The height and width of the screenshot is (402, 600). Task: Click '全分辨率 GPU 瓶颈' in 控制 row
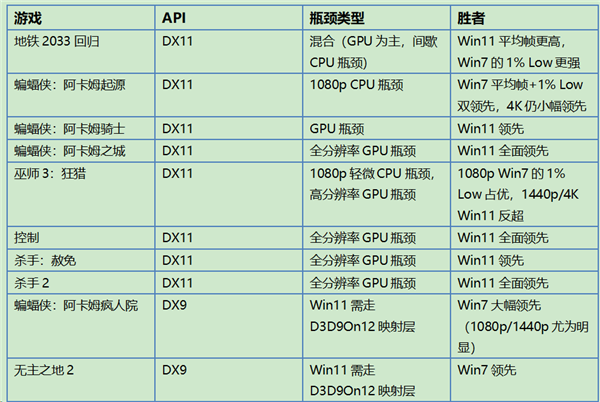click(377, 238)
